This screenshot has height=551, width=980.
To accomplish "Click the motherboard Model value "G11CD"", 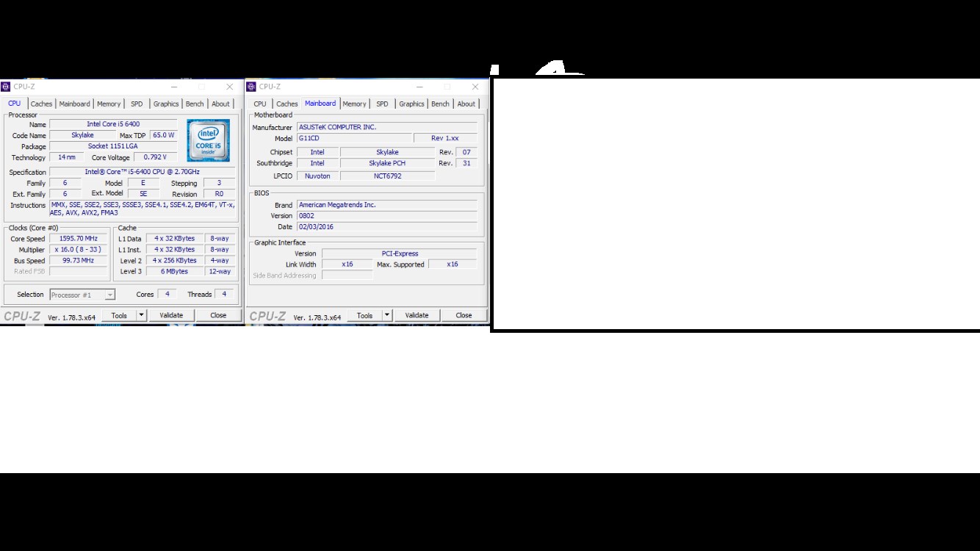I will pos(354,138).
